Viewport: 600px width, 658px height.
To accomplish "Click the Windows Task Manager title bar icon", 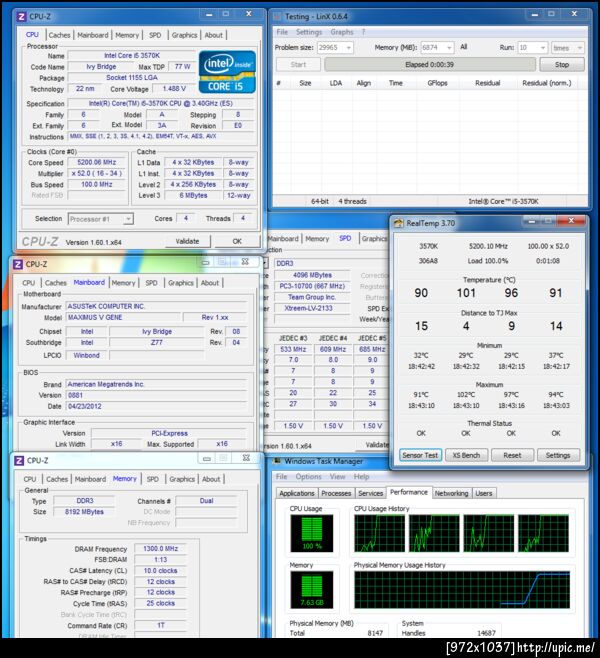I will pos(277,461).
